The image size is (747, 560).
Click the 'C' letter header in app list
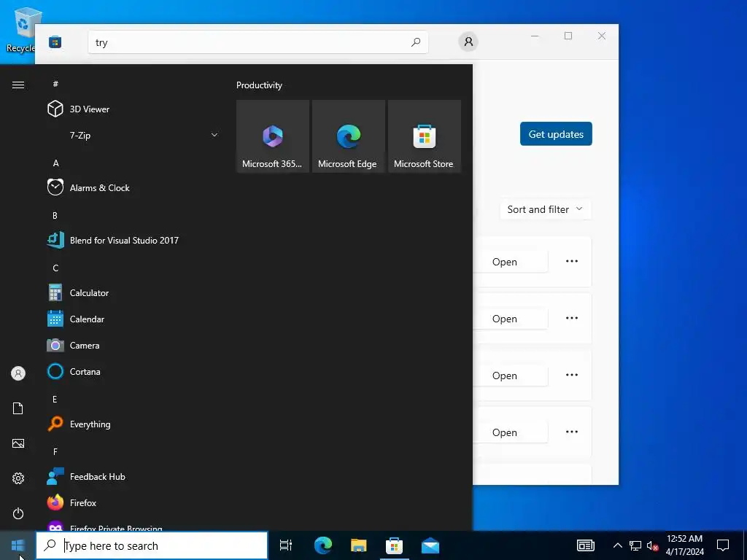55,268
